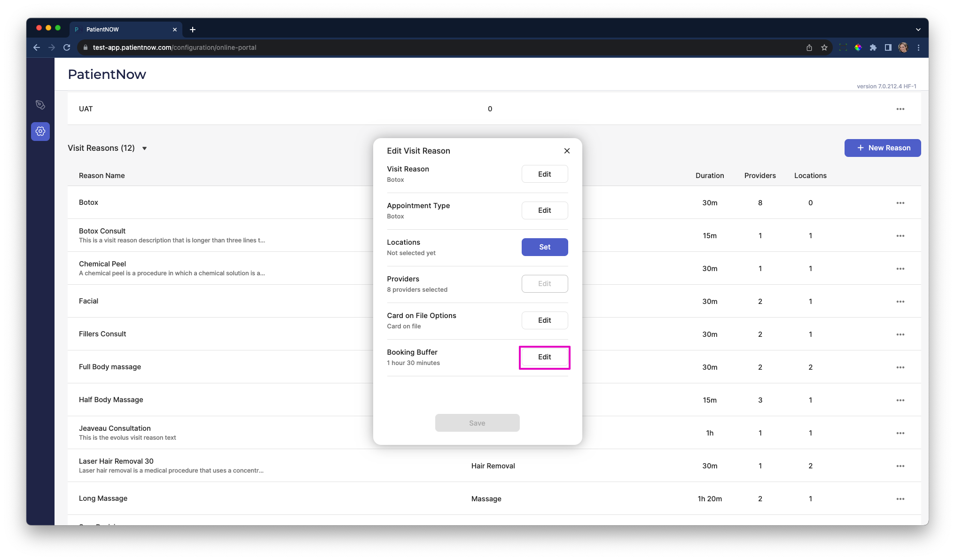The image size is (955, 560).
Task: Close the Edit Visit Reason dialog
Action: tap(567, 151)
